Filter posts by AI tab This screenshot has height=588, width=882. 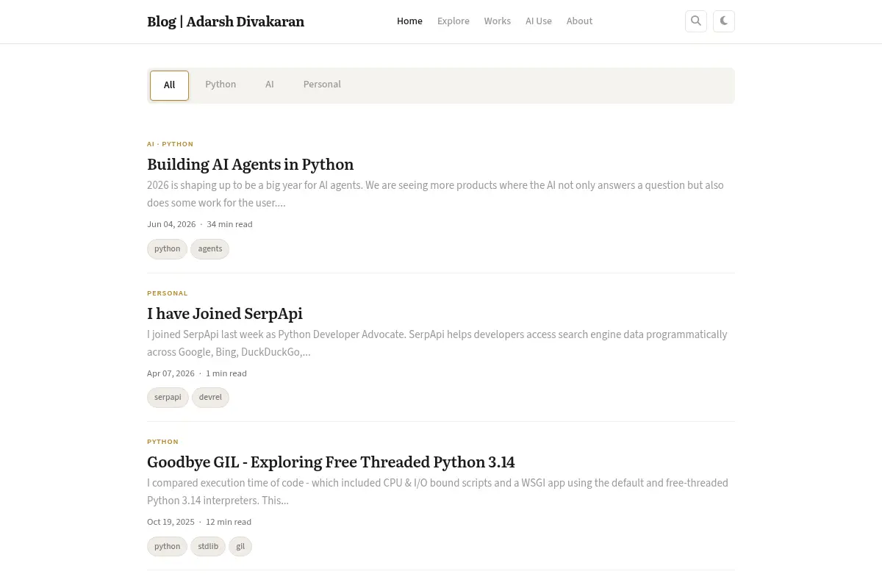[x=270, y=85]
